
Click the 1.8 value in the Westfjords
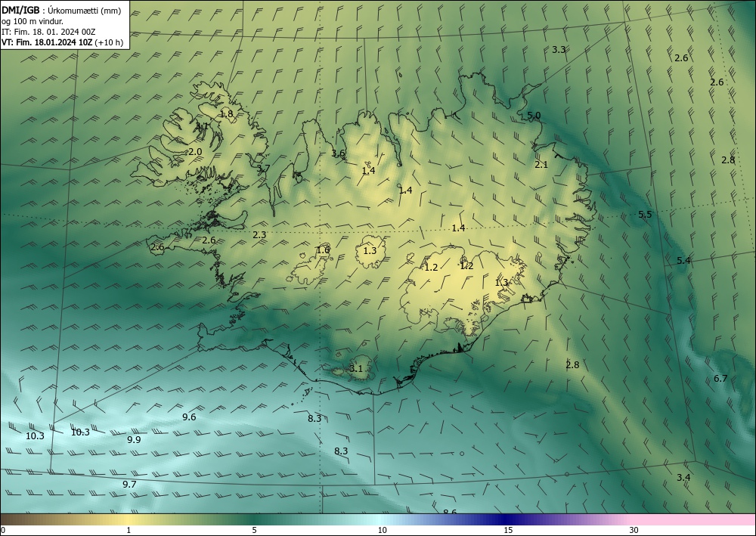coord(227,114)
